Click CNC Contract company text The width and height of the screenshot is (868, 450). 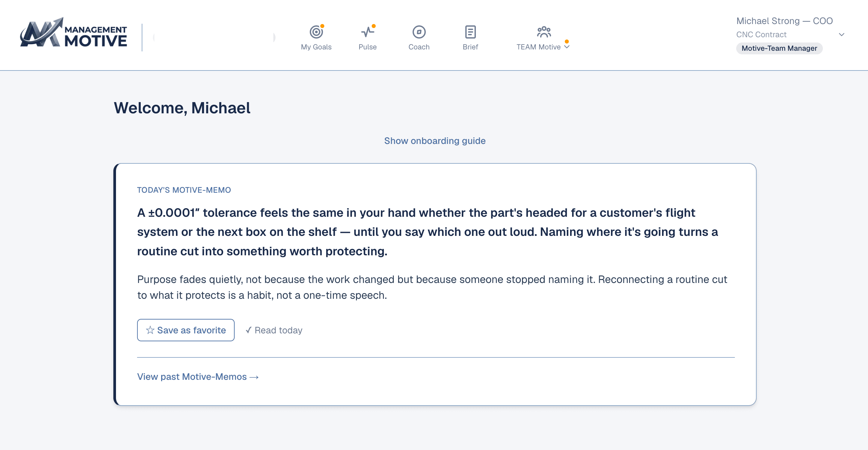coord(761,34)
